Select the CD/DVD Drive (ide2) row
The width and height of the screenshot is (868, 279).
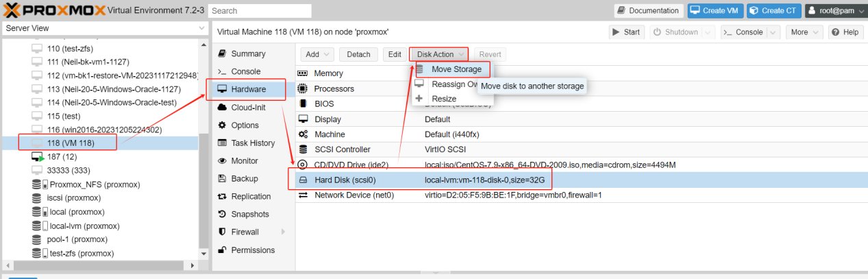tap(581, 165)
